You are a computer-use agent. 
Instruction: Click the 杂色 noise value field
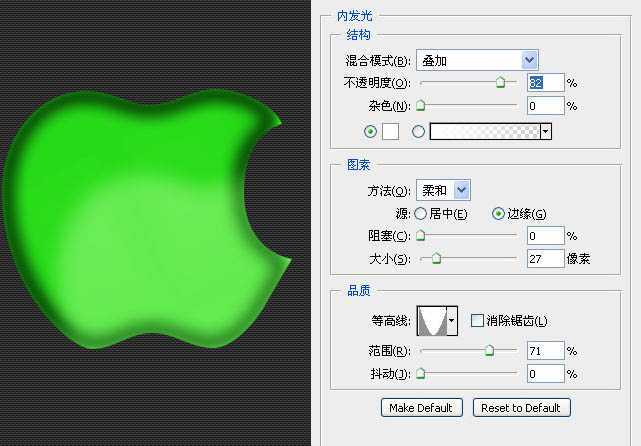pos(546,106)
